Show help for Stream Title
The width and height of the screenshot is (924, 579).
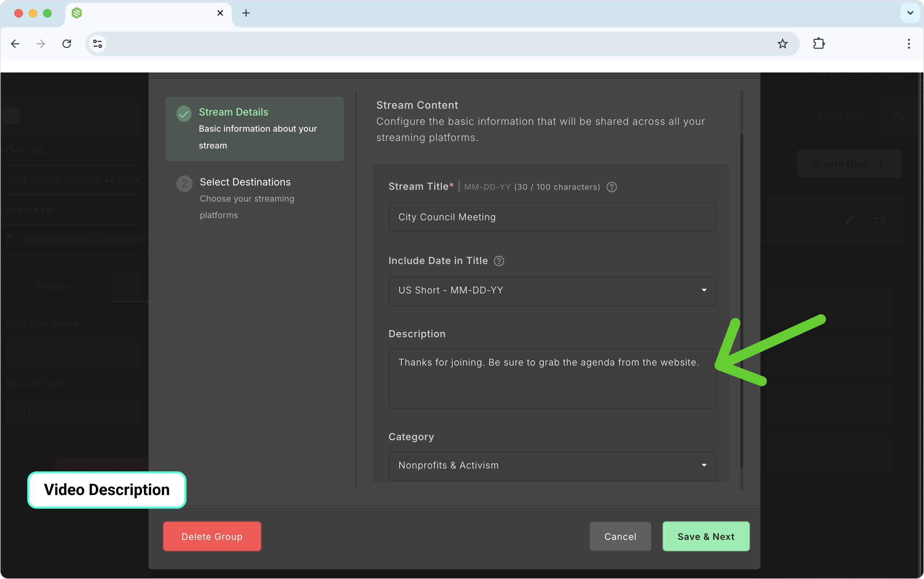612,187
